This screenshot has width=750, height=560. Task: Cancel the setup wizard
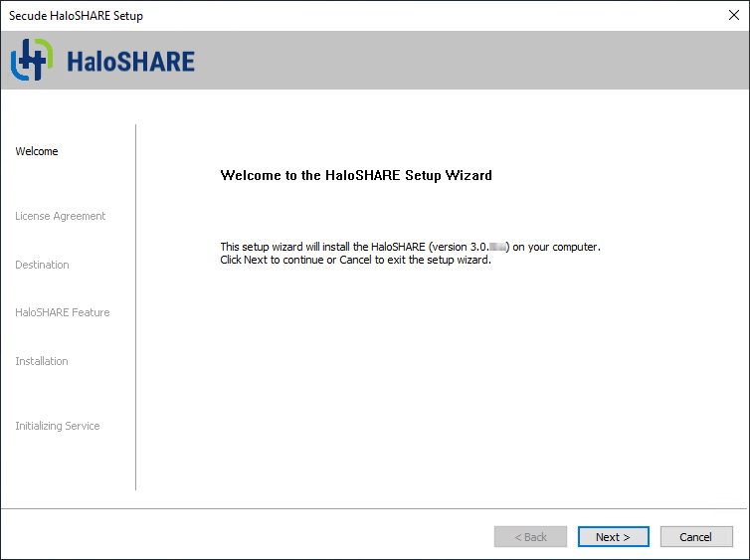pyautogui.click(x=695, y=537)
